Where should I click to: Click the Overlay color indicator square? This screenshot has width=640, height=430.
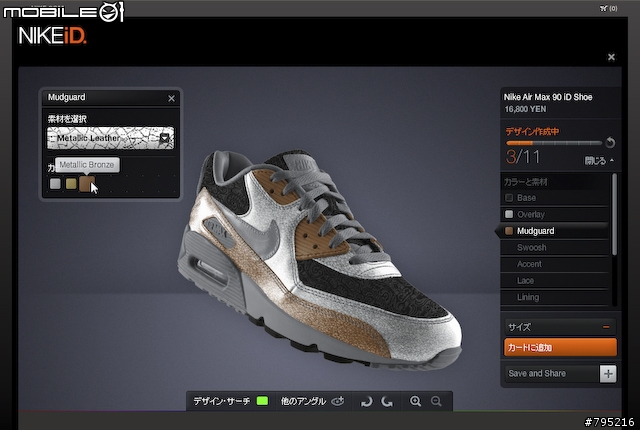509,214
